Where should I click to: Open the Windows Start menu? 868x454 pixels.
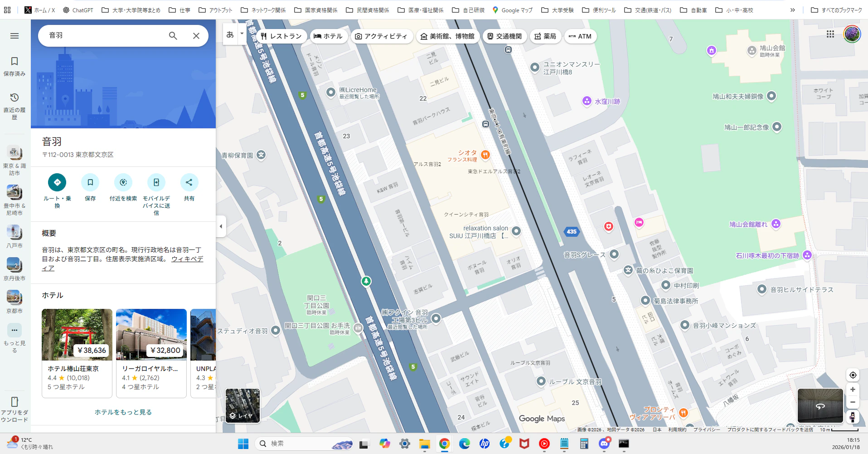pyautogui.click(x=243, y=444)
